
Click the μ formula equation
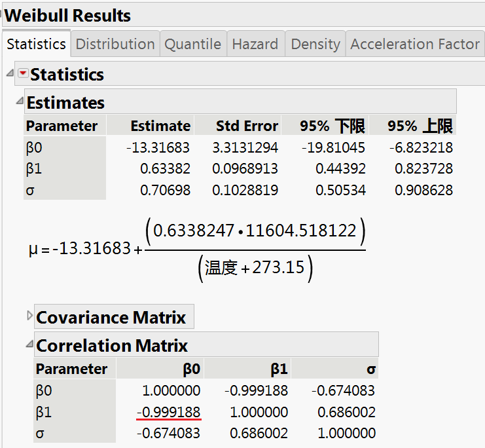(196, 250)
